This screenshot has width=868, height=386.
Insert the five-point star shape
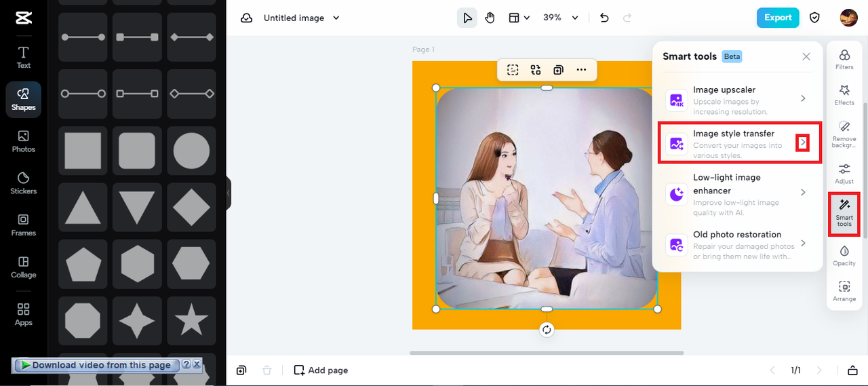tap(191, 322)
